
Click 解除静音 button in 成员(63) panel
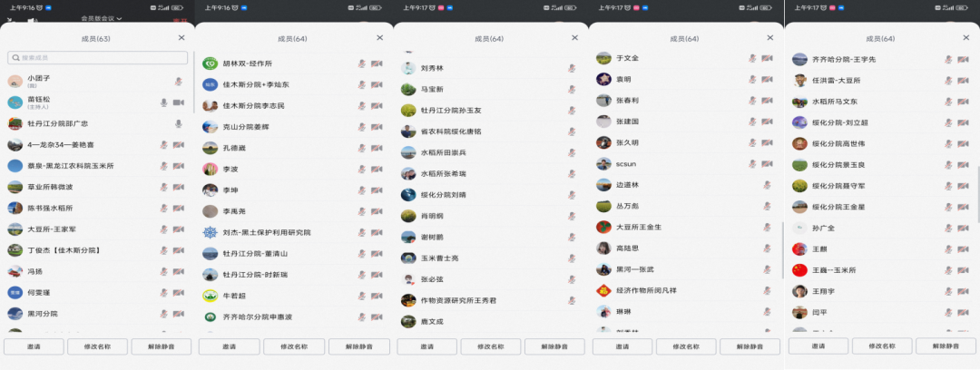click(x=162, y=346)
